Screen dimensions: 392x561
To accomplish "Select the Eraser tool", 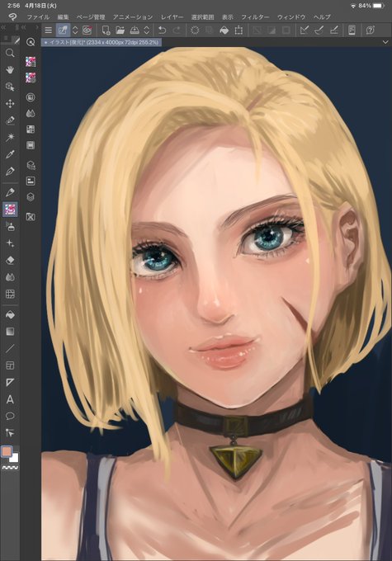I will coord(10,260).
